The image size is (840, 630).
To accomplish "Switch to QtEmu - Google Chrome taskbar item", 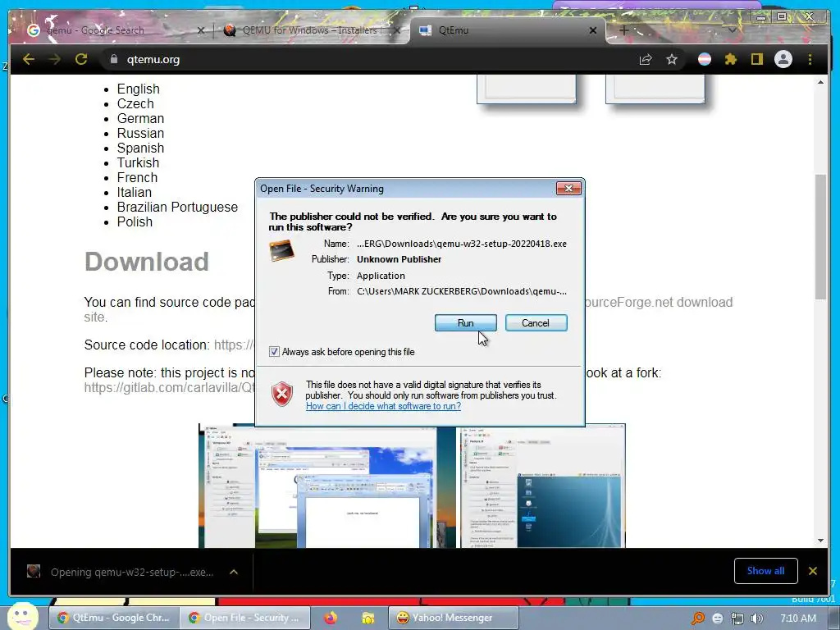I will coord(113,618).
